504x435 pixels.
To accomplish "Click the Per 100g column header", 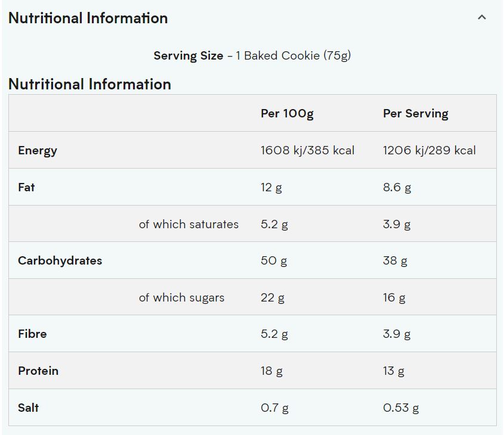I will tap(287, 113).
